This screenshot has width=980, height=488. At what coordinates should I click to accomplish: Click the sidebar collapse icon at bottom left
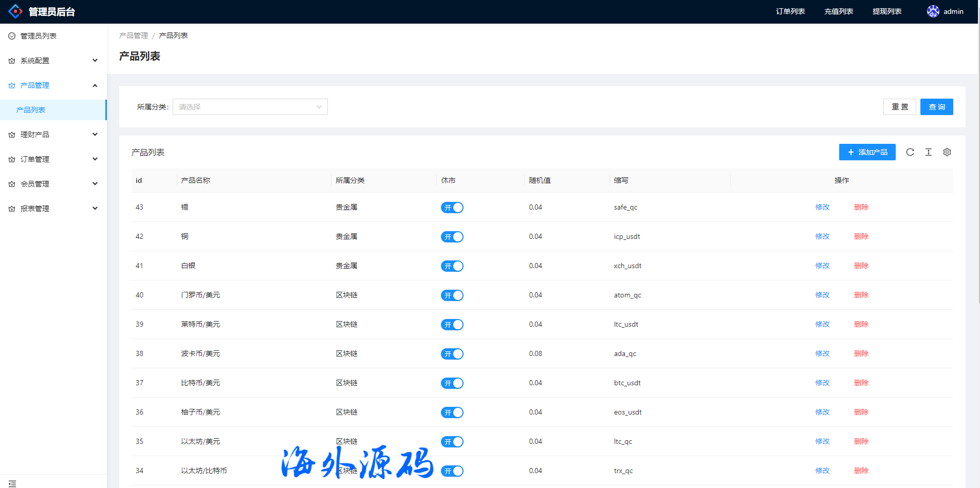pos(12,483)
